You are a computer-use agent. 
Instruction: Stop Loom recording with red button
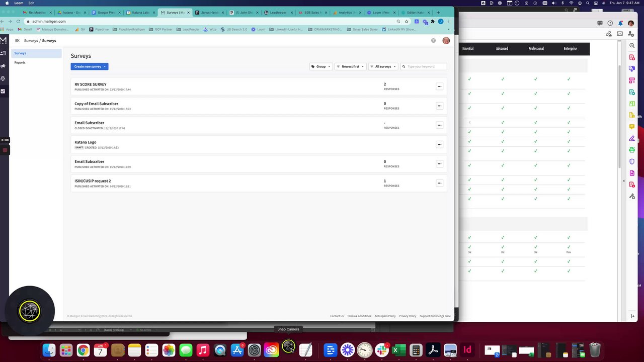5,150
